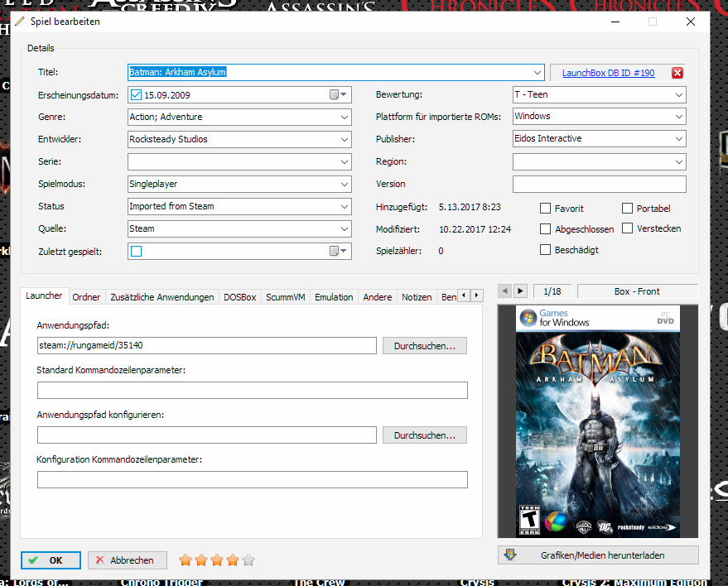Set rating to five stars
728x586 pixels.
click(x=248, y=560)
